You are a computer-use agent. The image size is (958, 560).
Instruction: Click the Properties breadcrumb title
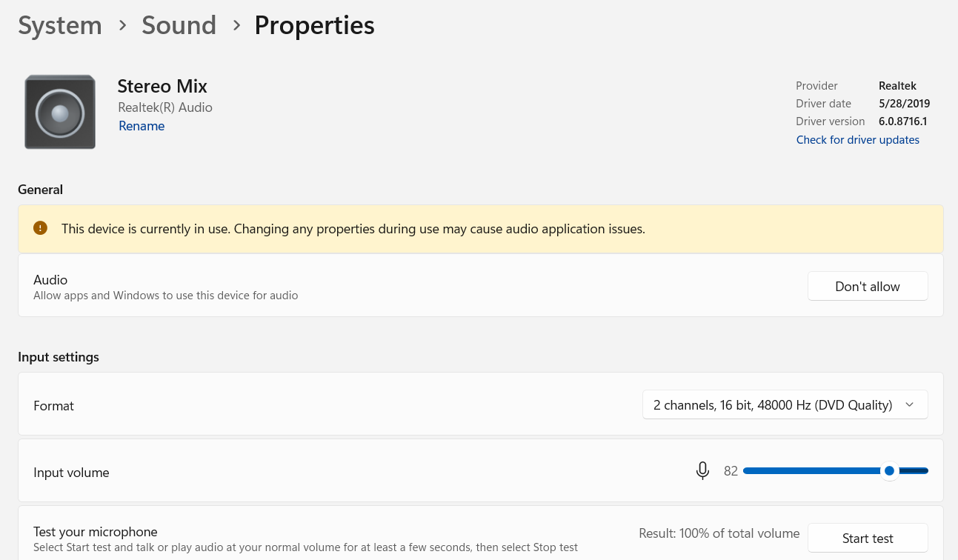(x=314, y=25)
